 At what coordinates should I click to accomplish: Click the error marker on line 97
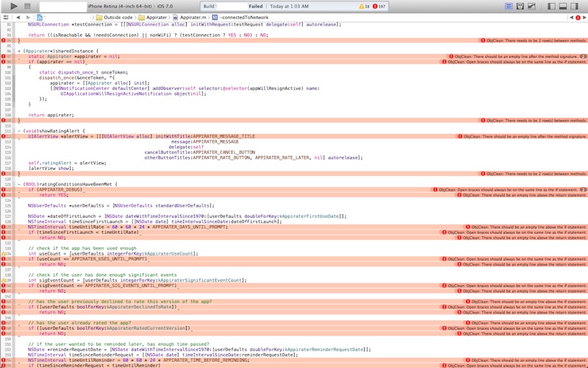coord(4,56)
